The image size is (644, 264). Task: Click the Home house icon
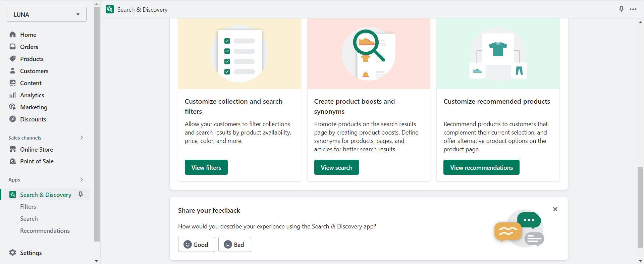(13, 35)
